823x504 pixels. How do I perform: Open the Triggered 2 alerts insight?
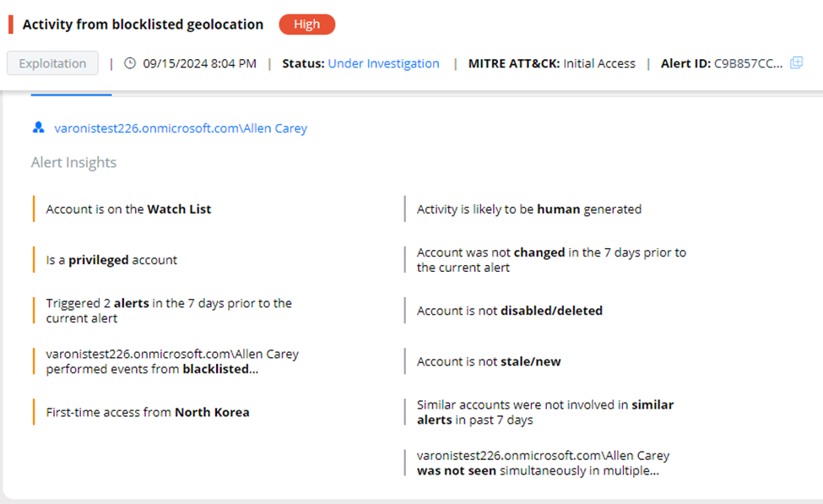[x=169, y=311]
